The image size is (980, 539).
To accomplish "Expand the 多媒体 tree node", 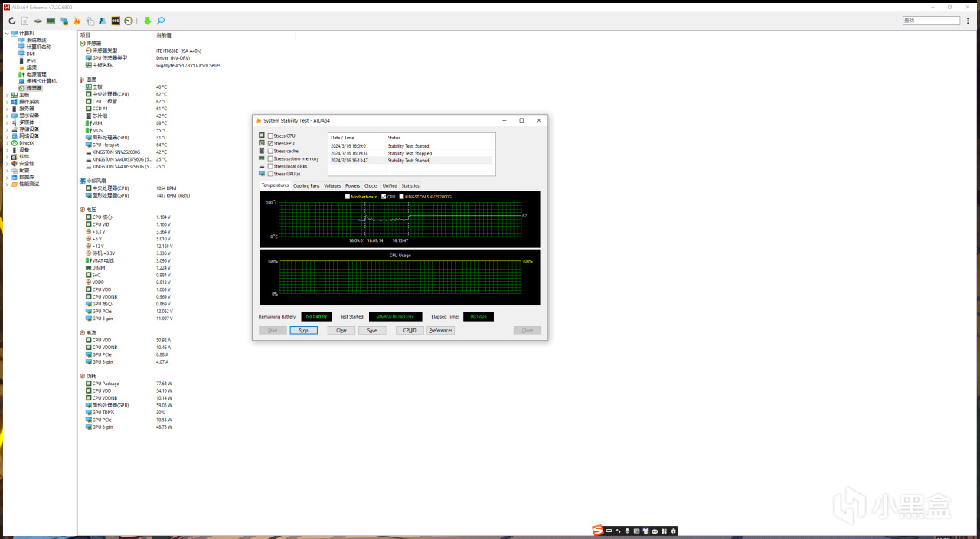I will [8, 122].
